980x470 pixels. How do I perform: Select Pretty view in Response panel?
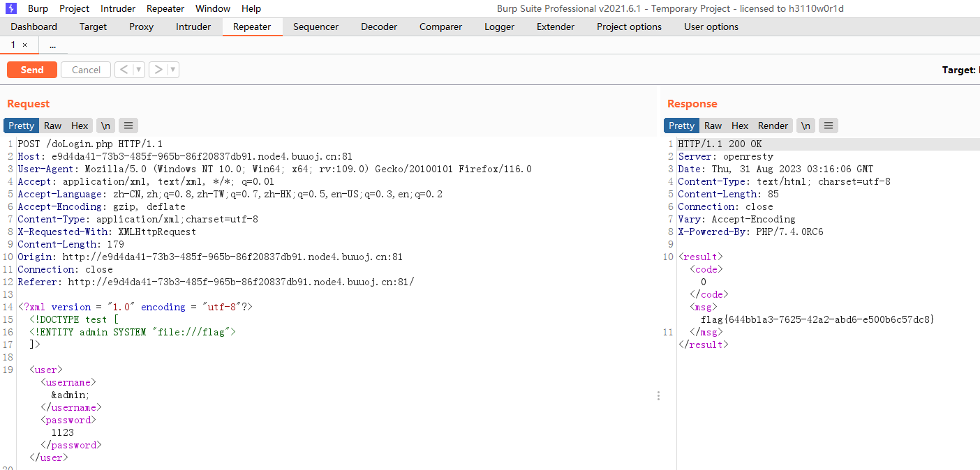coord(681,126)
